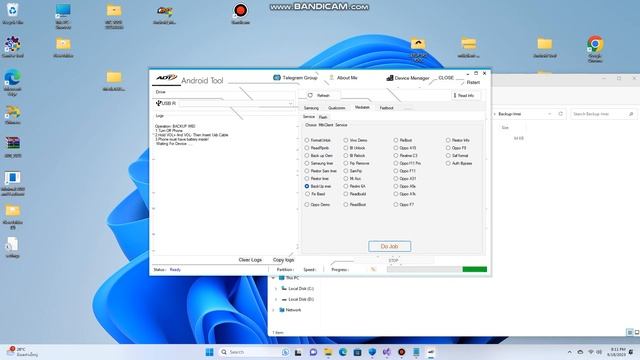The height and width of the screenshot is (360, 640).
Task: Open the This PC desktop icon
Action: tap(63, 16)
